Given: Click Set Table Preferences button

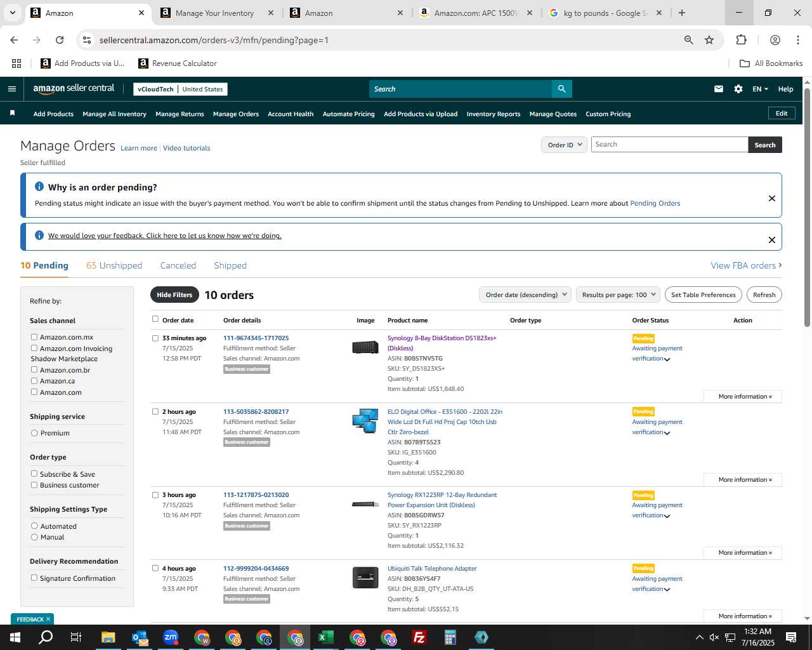Looking at the screenshot, I should pos(704,295).
